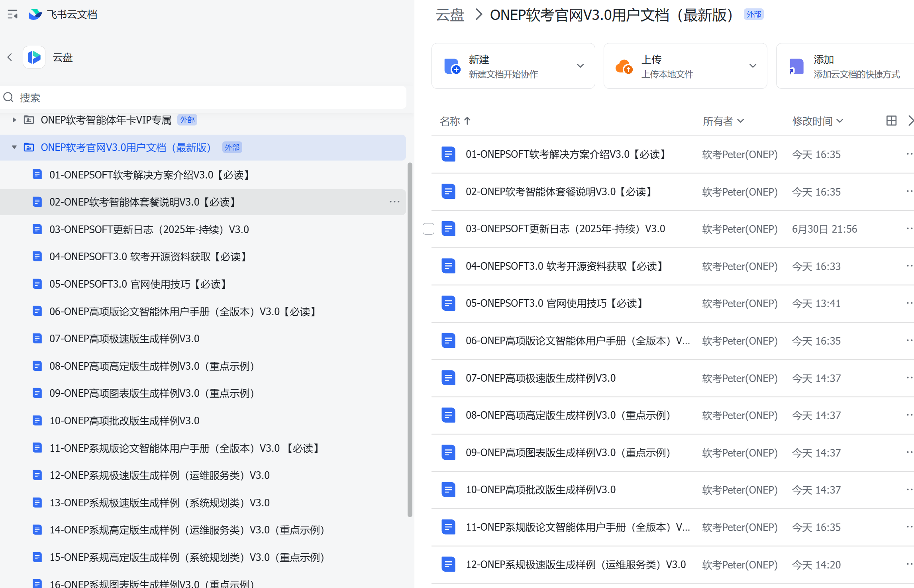Open the 新建 dropdown arrow
This screenshot has width=914, height=588.
click(x=580, y=66)
